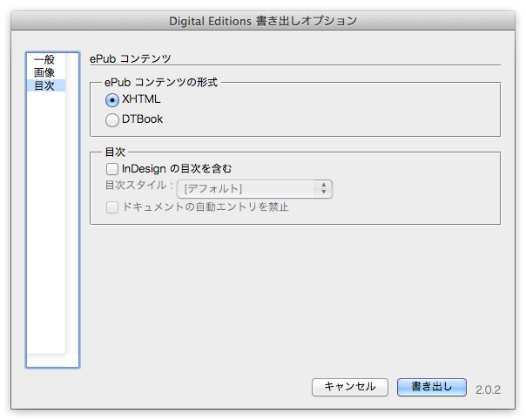Choose the DTBook radio button
Viewport: 526px width, 420px height.
point(112,120)
